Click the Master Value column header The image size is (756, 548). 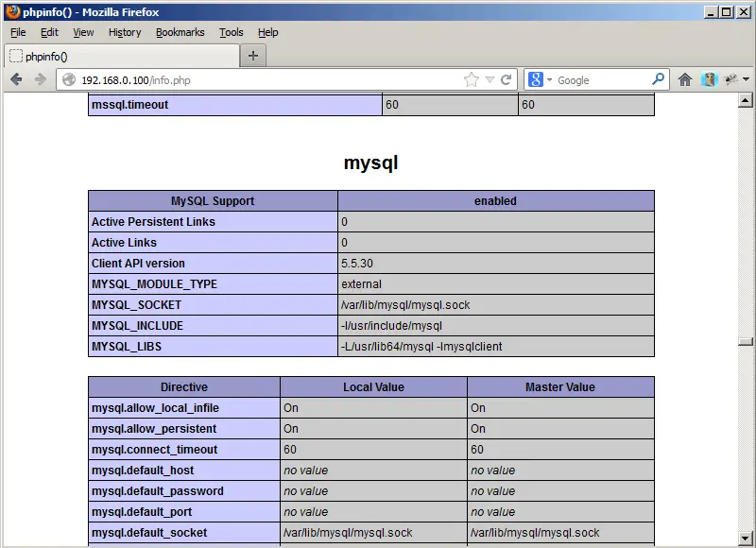(x=560, y=387)
